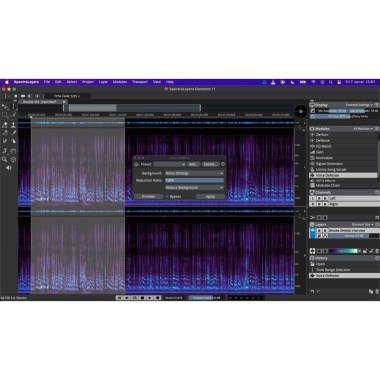Viewport: 380px width, 380px height.
Task: Select the zoom magnifier tool
Action: click(5, 160)
